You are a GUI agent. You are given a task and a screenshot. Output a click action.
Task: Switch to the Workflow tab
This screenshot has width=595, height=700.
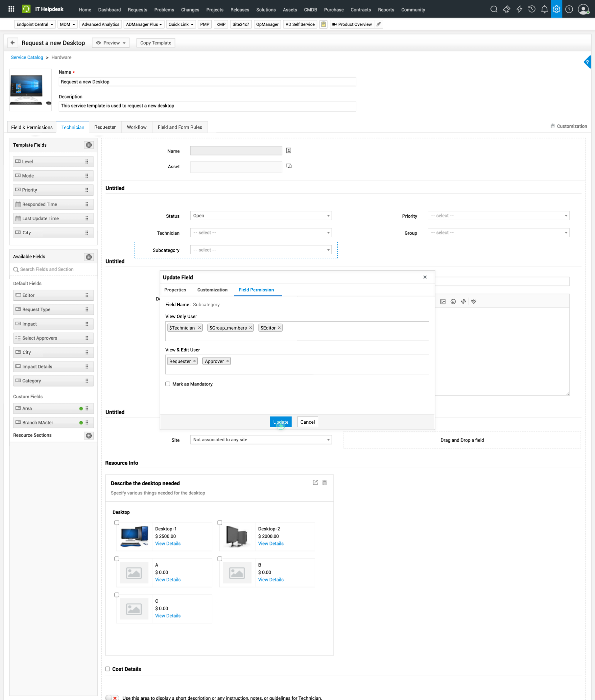(x=137, y=127)
